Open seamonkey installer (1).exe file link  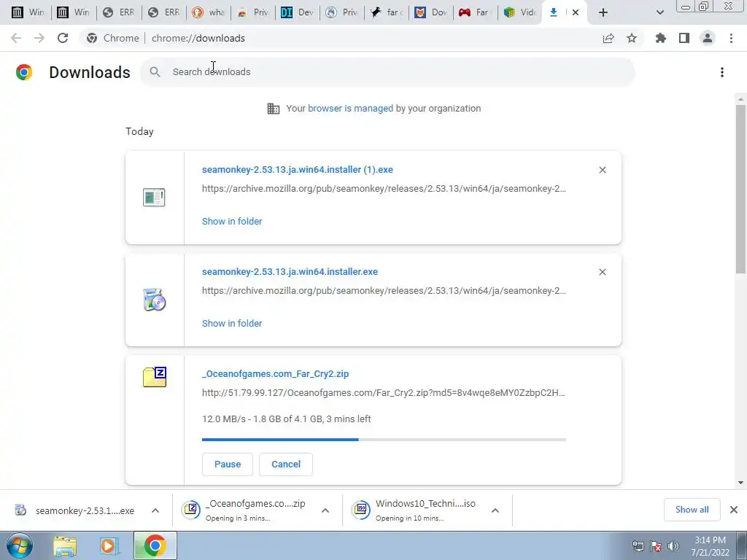tap(298, 169)
